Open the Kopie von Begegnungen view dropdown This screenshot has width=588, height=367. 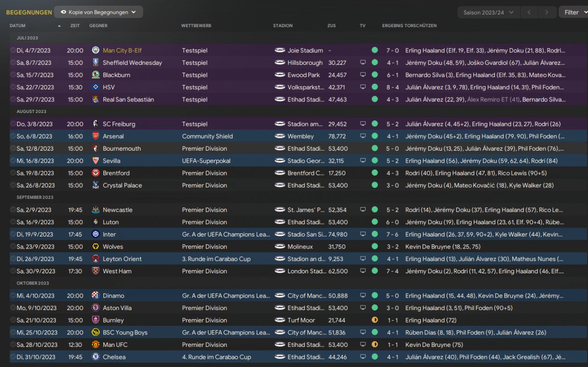point(98,12)
